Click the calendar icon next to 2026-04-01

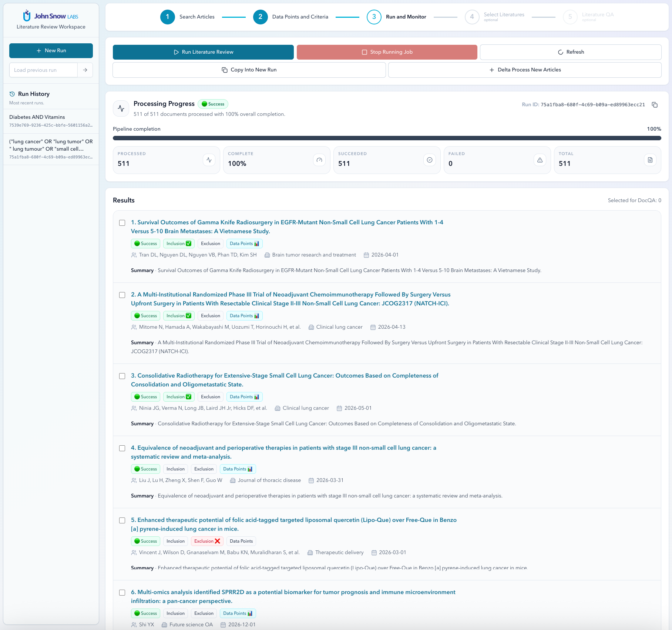tap(366, 255)
